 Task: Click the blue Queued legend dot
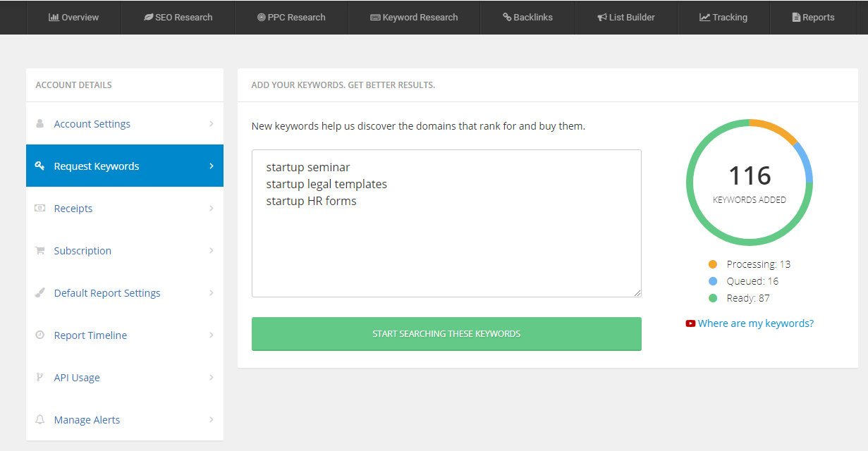pos(713,281)
